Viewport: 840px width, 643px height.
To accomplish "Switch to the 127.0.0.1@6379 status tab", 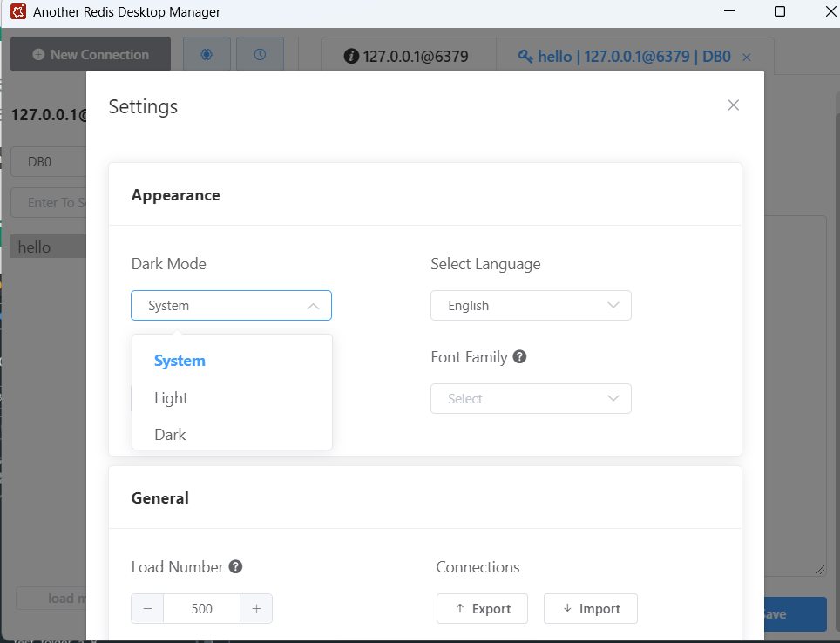I will (x=408, y=57).
